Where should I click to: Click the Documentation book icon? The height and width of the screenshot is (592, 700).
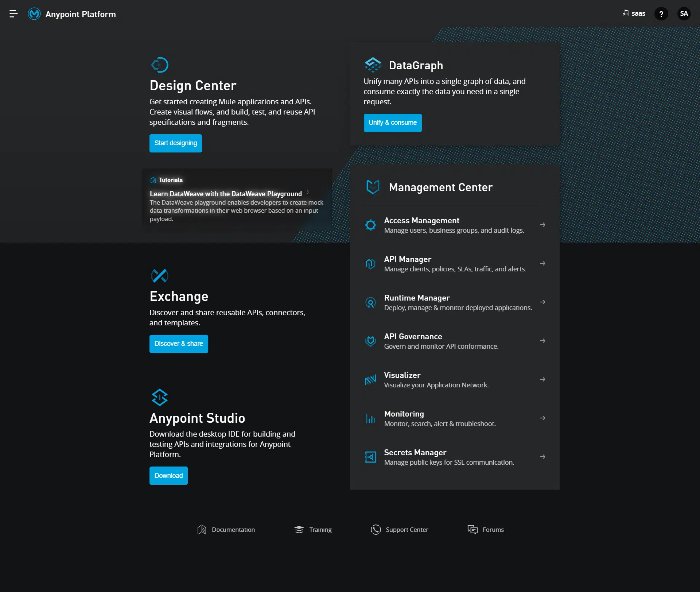click(202, 529)
